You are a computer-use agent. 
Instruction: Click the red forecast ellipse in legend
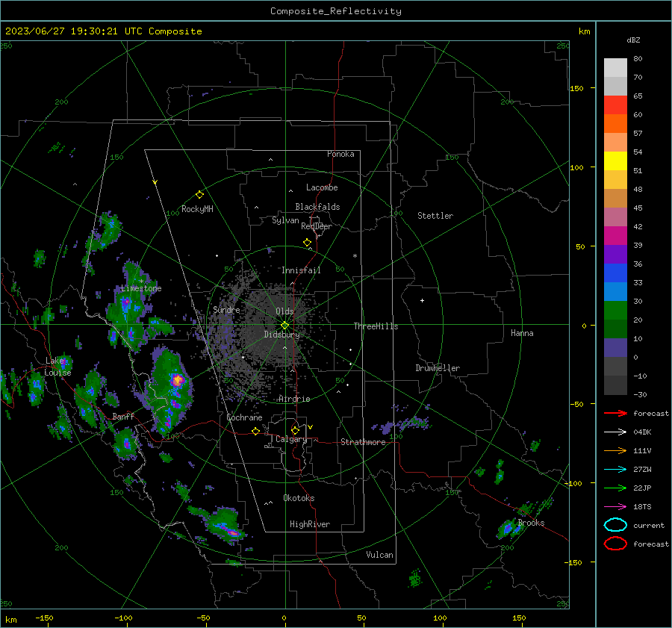(x=615, y=544)
